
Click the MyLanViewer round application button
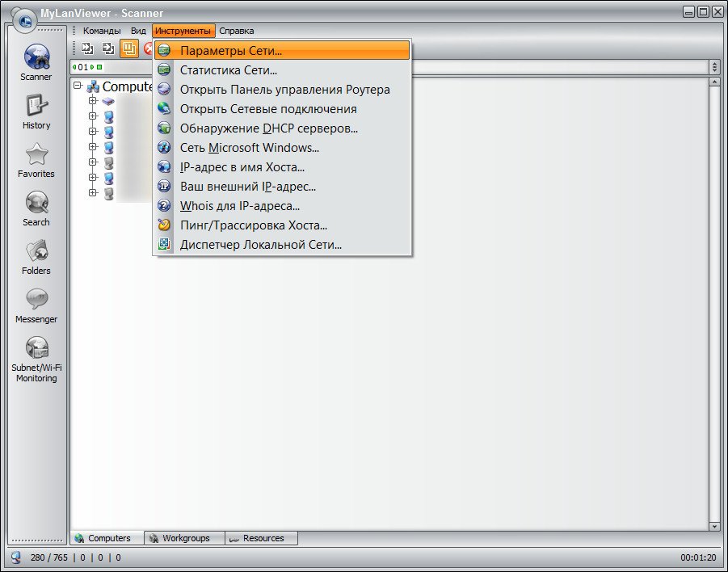pyautogui.click(x=25, y=20)
